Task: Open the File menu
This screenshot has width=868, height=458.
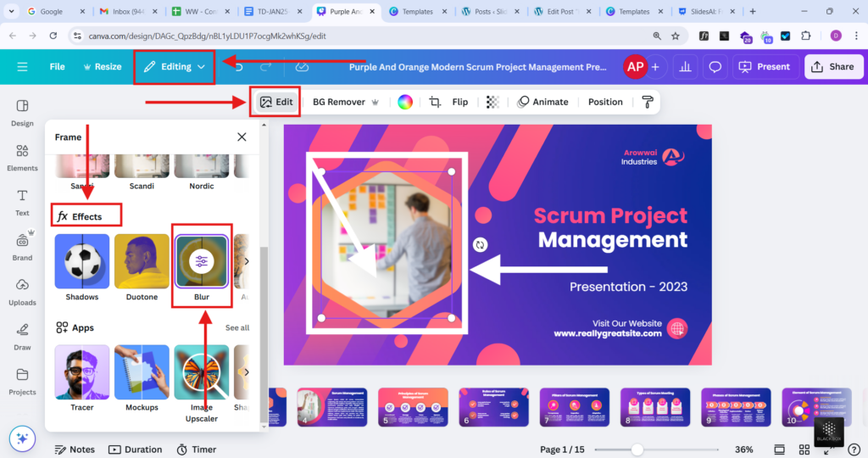Action: 57,67
